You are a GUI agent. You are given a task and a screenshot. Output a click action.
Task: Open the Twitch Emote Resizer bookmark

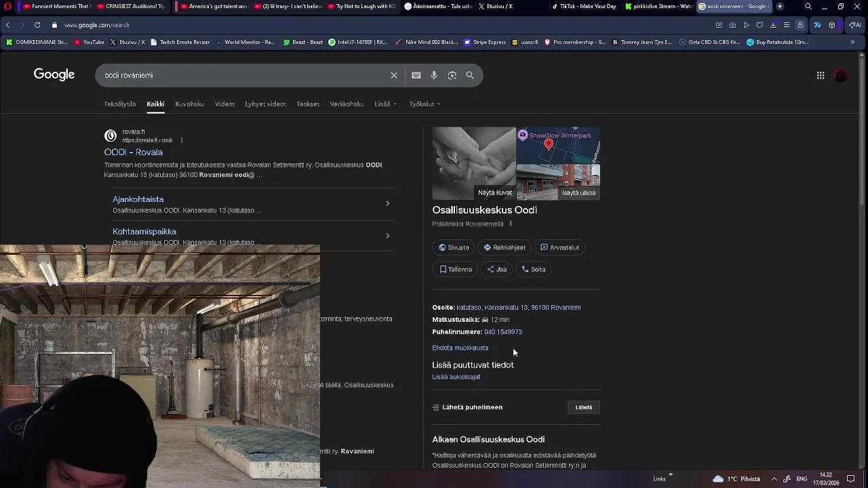pos(180,42)
